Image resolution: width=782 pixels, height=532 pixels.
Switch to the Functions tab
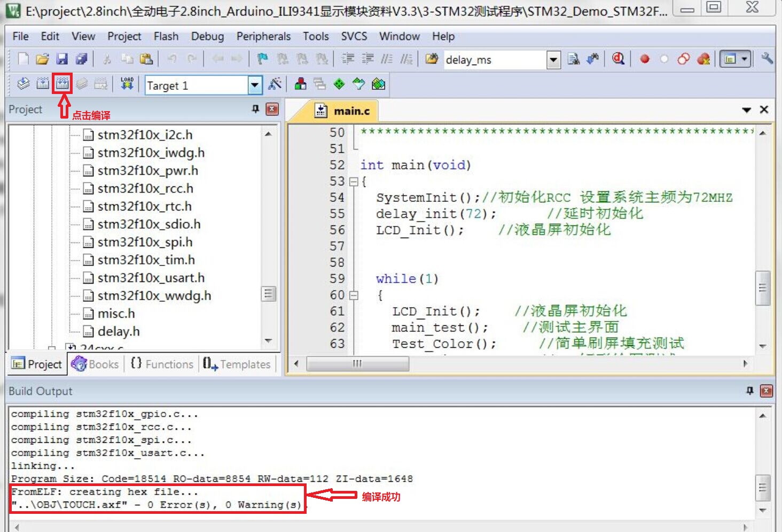[x=162, y=364]
